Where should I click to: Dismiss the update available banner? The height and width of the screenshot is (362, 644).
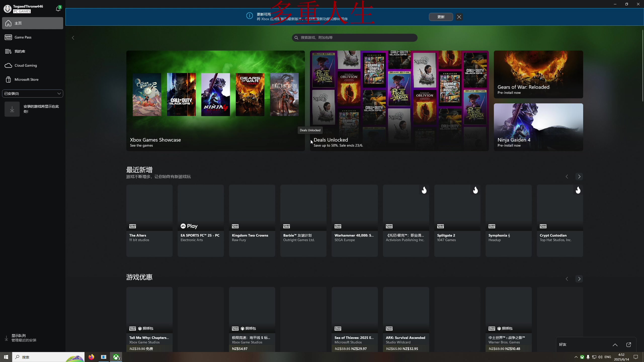[x=459, y=17]
